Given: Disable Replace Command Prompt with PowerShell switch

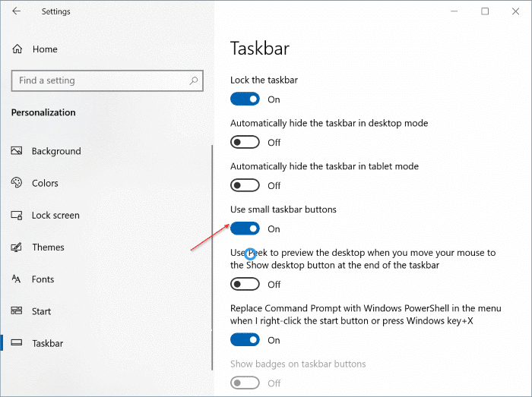Looking at the screenshot, I should click(245, 340).
